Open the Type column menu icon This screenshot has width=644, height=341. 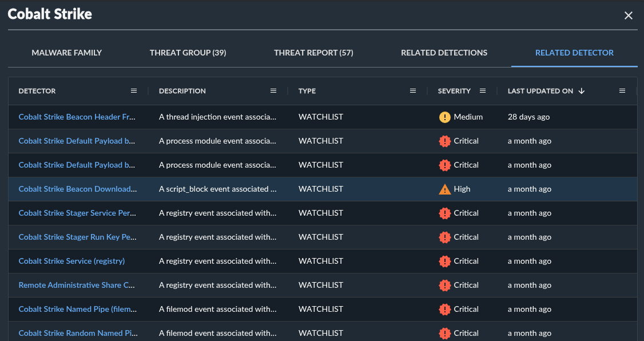point(413,91)
